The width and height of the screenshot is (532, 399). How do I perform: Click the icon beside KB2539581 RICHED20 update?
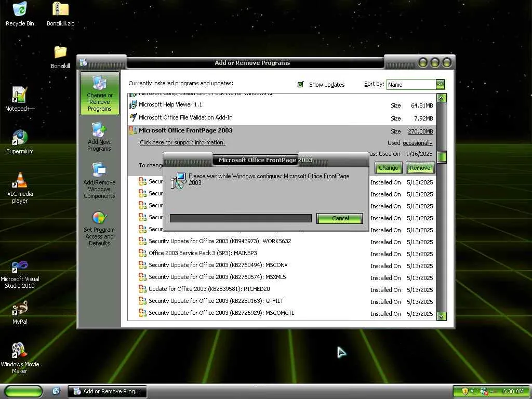(x=142, y=289)
